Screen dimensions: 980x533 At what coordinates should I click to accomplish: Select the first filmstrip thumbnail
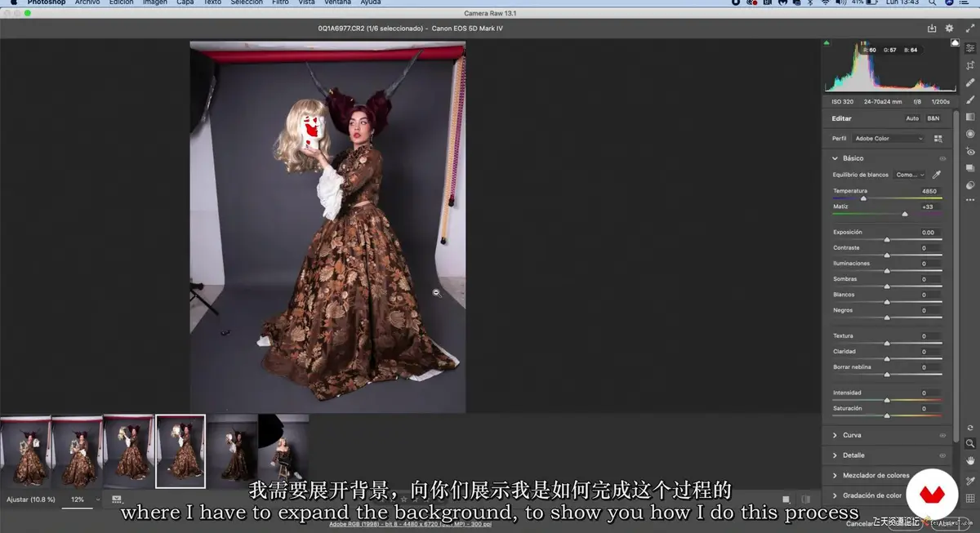tap(25, 451)
